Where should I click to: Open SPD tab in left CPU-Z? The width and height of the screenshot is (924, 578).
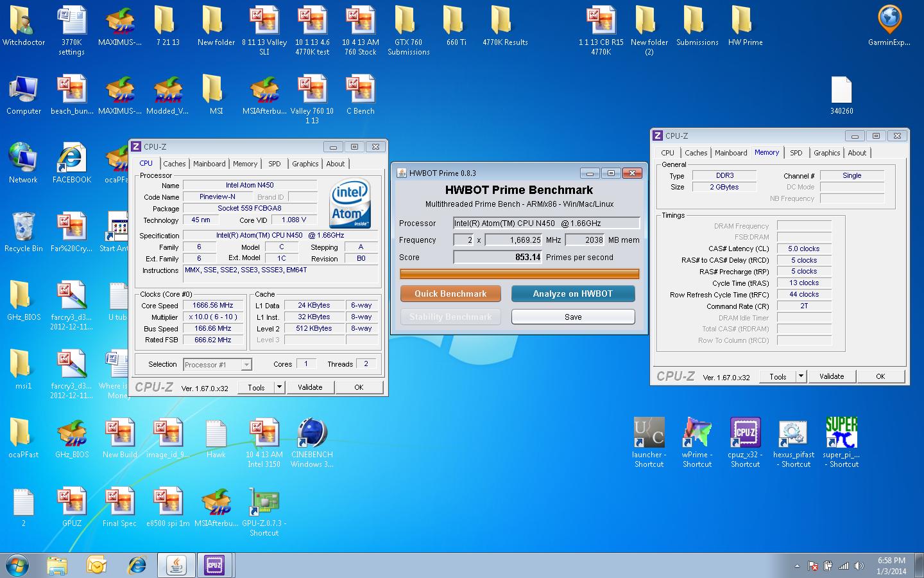pos(275,164)
